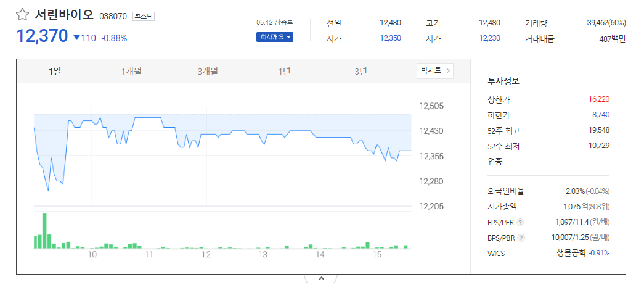Open the 회사개요 dropdown
Viewport: 644px width, 290px height.
[x=275, y=38]
